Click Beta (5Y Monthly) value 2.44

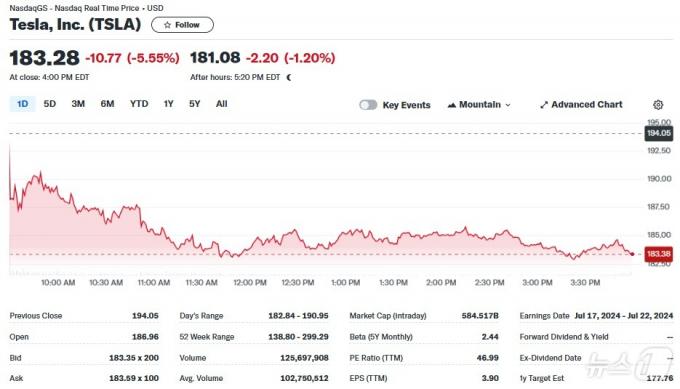click(x=490, y=337)
